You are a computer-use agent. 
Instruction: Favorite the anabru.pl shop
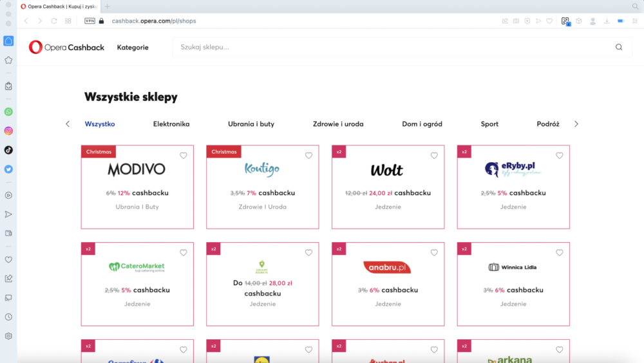[x=434, y=252]
